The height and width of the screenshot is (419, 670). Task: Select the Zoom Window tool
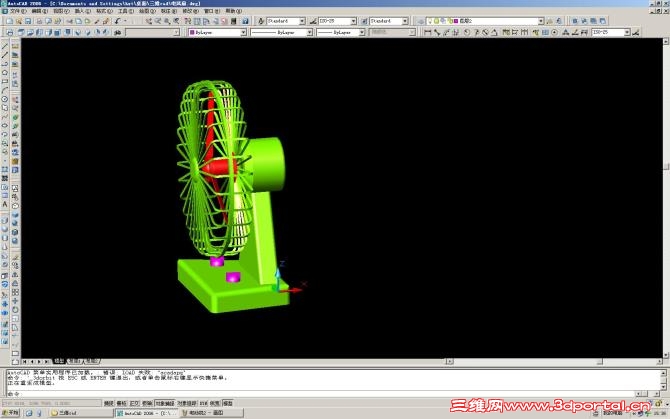click(x=167, y=21)
